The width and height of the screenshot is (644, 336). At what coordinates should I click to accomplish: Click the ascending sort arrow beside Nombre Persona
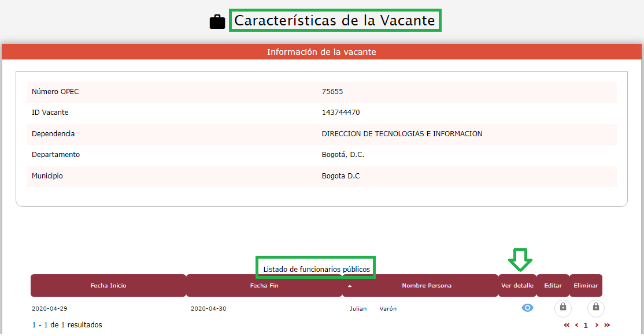tap(349, 286)
